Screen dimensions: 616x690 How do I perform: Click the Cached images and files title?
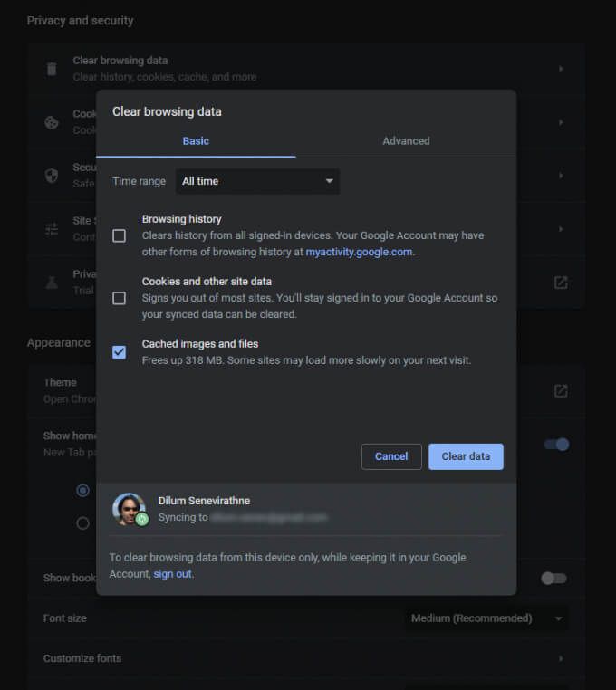pyautogui.click(x=200, y=344)
